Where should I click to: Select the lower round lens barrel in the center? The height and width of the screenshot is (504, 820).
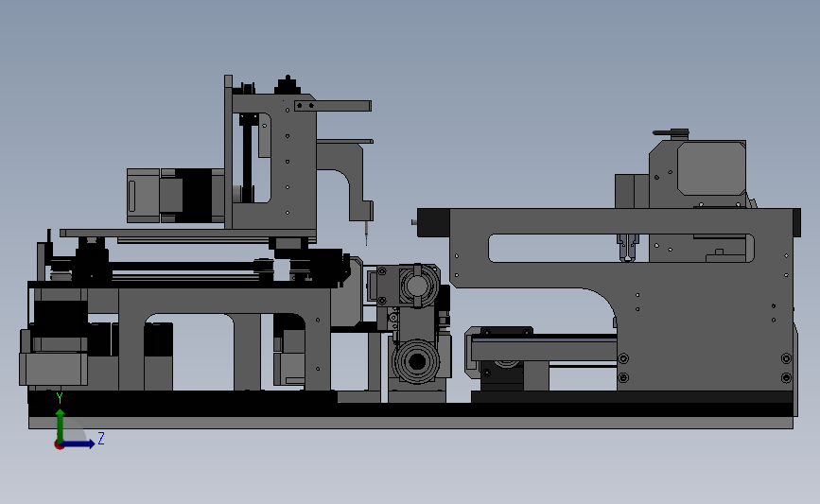[417, 361]
